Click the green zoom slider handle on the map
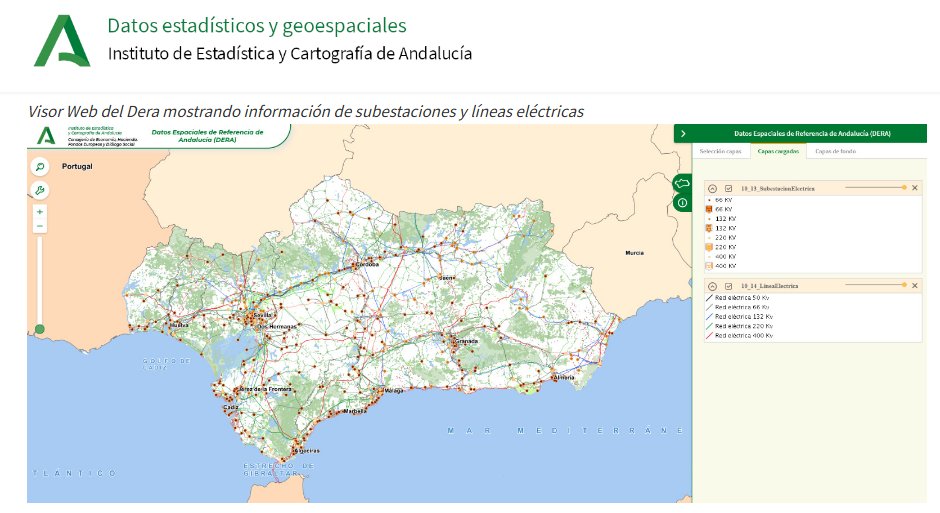 (40, 328)
